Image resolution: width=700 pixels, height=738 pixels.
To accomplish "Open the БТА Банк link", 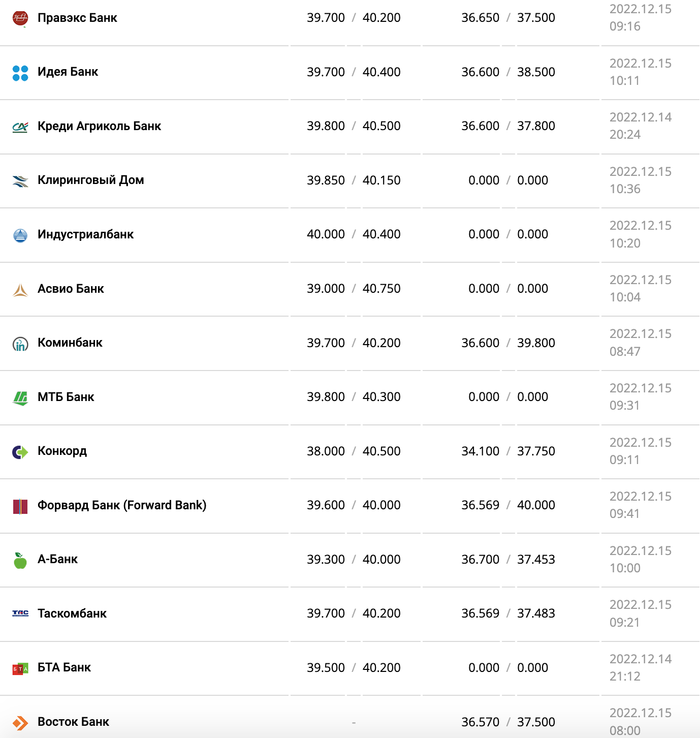I will click(64, 667).
